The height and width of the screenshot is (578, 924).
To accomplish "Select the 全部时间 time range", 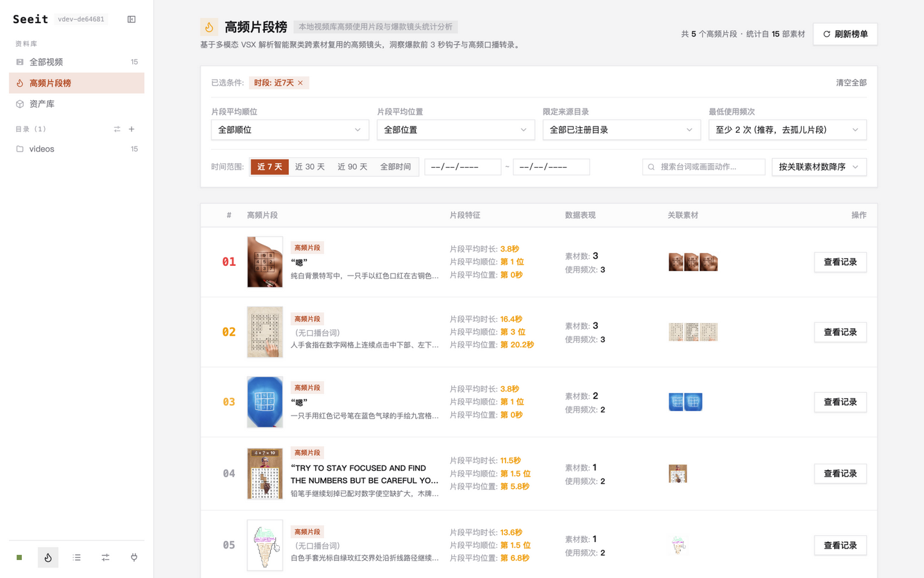I will 395,167.
